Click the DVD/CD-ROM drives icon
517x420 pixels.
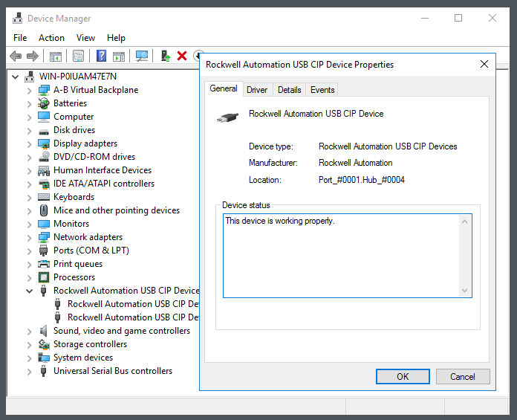coord(44,156)
